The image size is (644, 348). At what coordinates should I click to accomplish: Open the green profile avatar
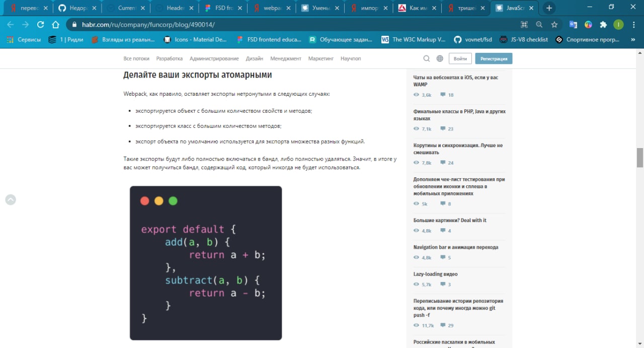click(618, 24)
